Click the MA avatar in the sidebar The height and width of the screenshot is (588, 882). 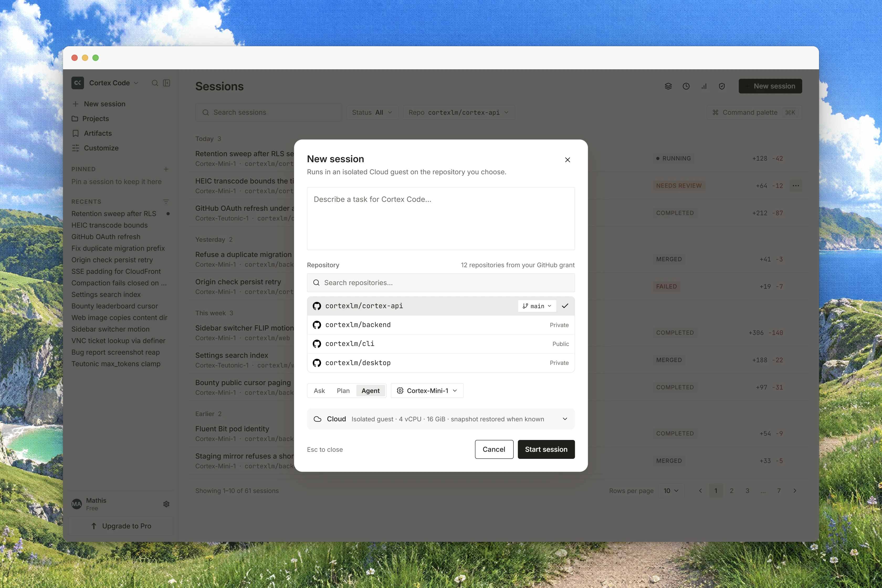[x=76, y=504]
